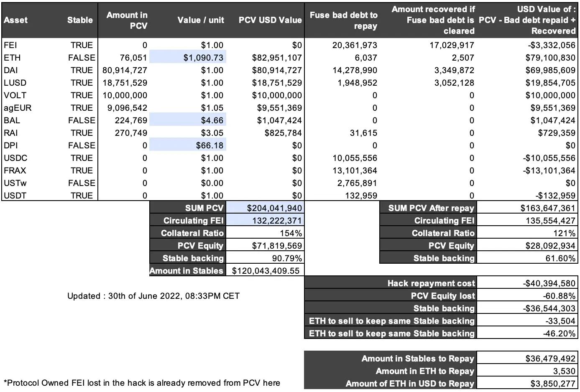Select the agEUR asset name cell
Image resolution: width=580 pixels, height=392 pixels.
(18, 108)
